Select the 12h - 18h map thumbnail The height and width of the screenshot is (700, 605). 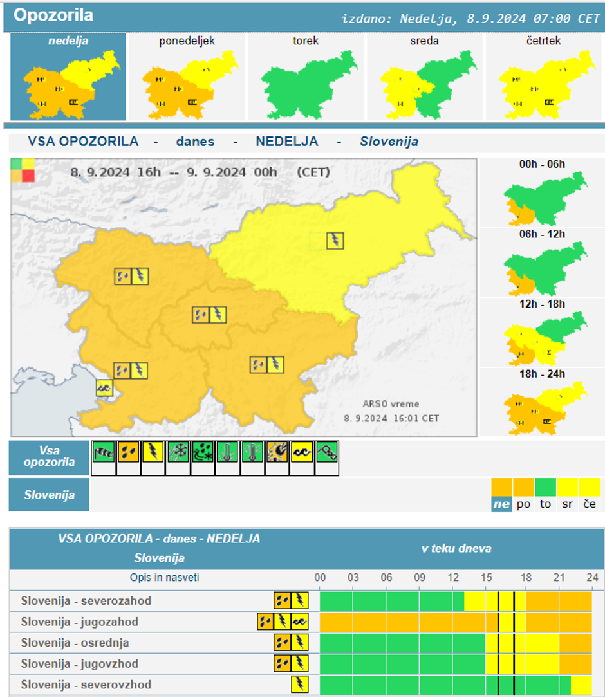(x=543, y=333)
